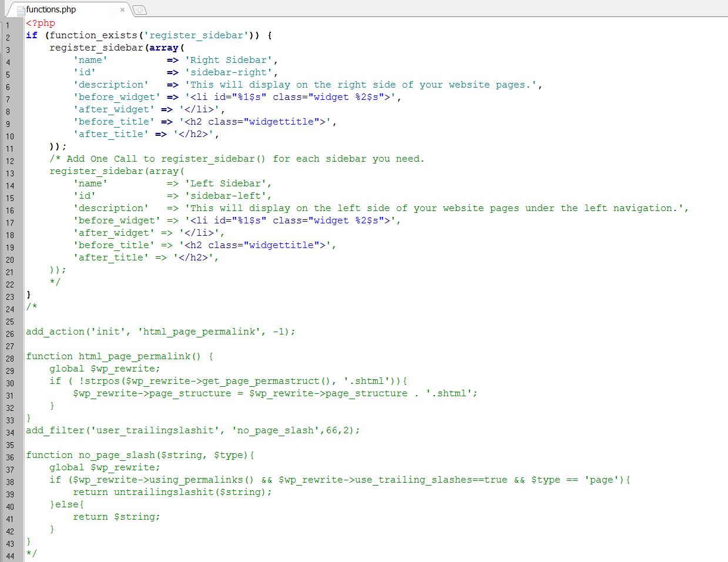This screenshot has height=562, width=728.
Task: Click 'global $wp_rewrite;' on line 29
Action: tap(105, 369)
